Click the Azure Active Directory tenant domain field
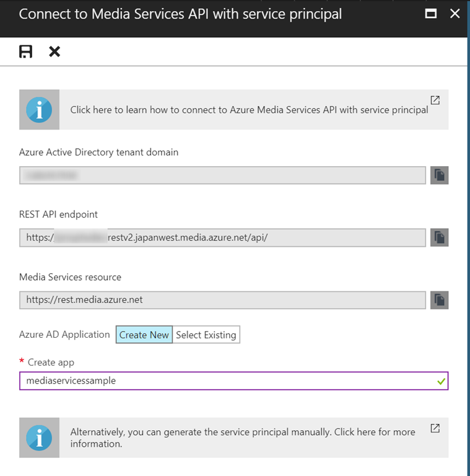 [222, 175]
